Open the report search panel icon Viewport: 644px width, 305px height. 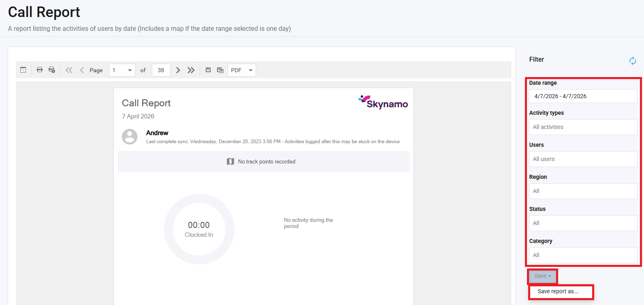click(23, 70)
